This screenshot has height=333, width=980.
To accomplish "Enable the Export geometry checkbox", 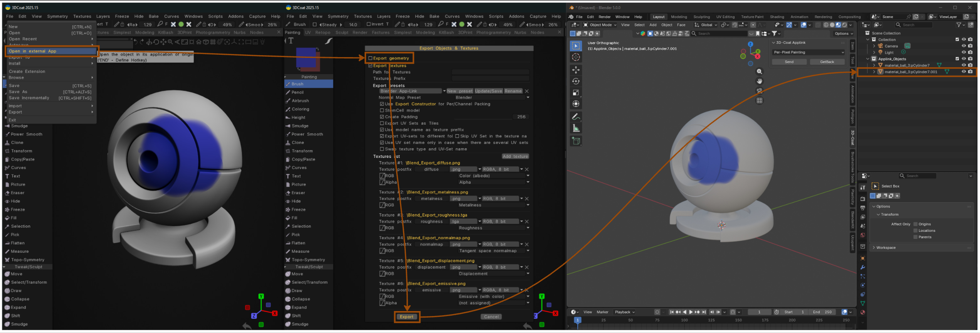I will pos(370,58).
